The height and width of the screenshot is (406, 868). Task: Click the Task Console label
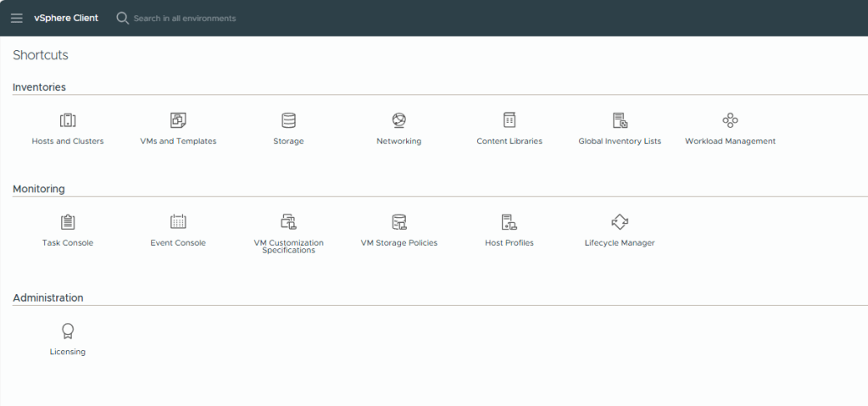pos(68,242)
